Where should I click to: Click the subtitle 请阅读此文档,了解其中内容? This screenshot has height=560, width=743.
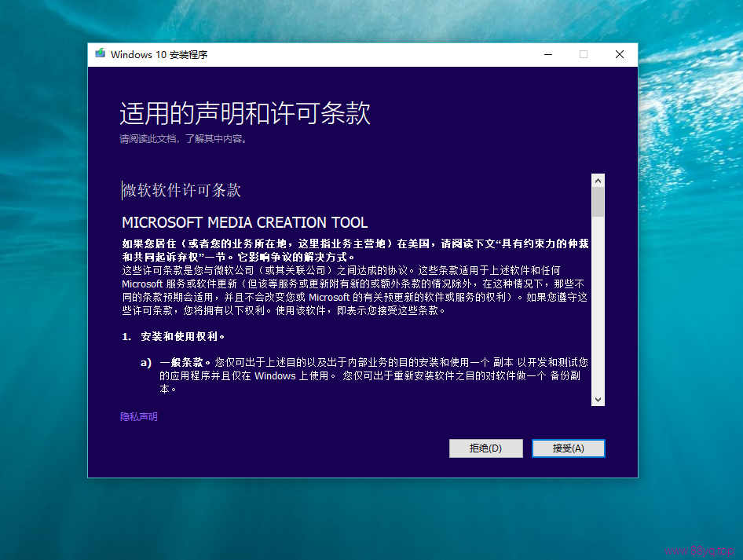pos(183,139)
